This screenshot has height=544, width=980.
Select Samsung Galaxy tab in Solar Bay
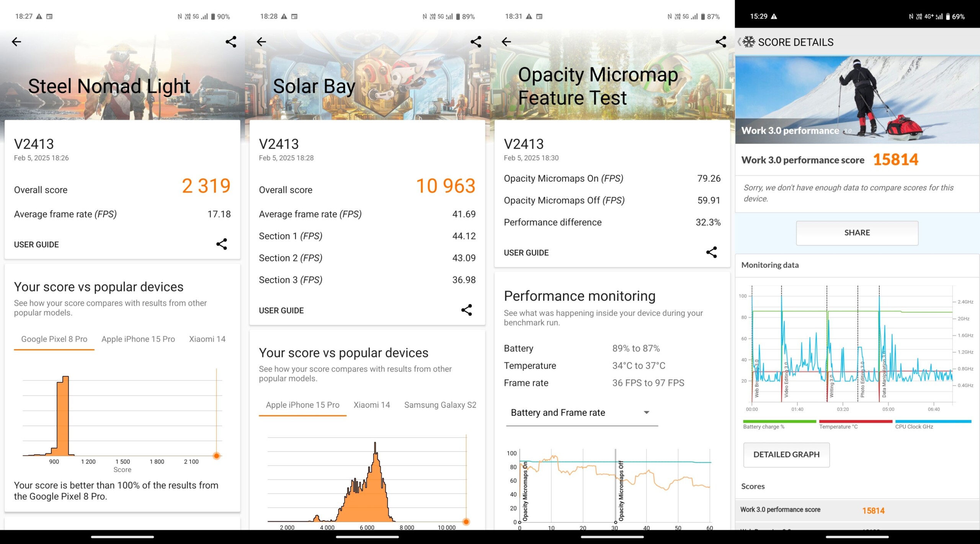click(x=440, y=405)
